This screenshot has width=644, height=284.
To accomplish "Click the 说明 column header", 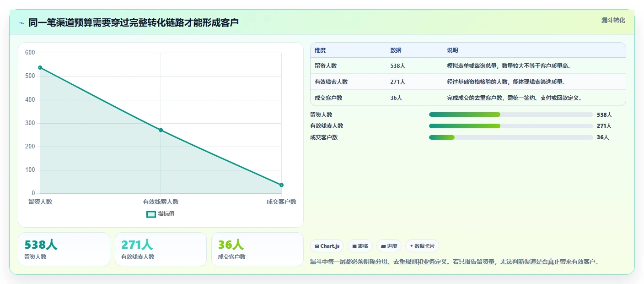I will [452, 50].
